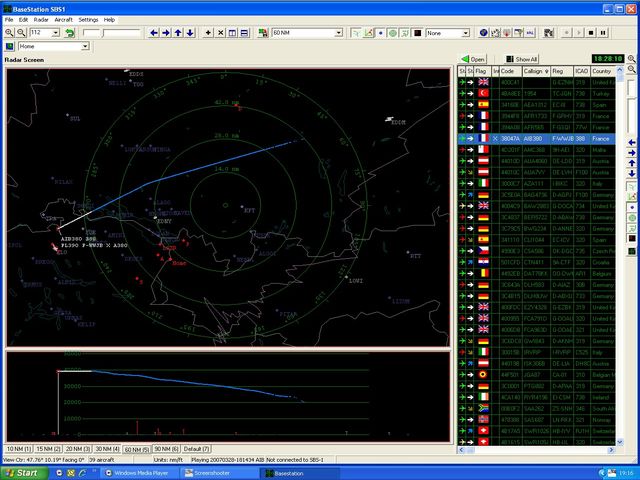640x480 pixels.
Task: Open the Aircraft menu
Action: coord(63,20)
